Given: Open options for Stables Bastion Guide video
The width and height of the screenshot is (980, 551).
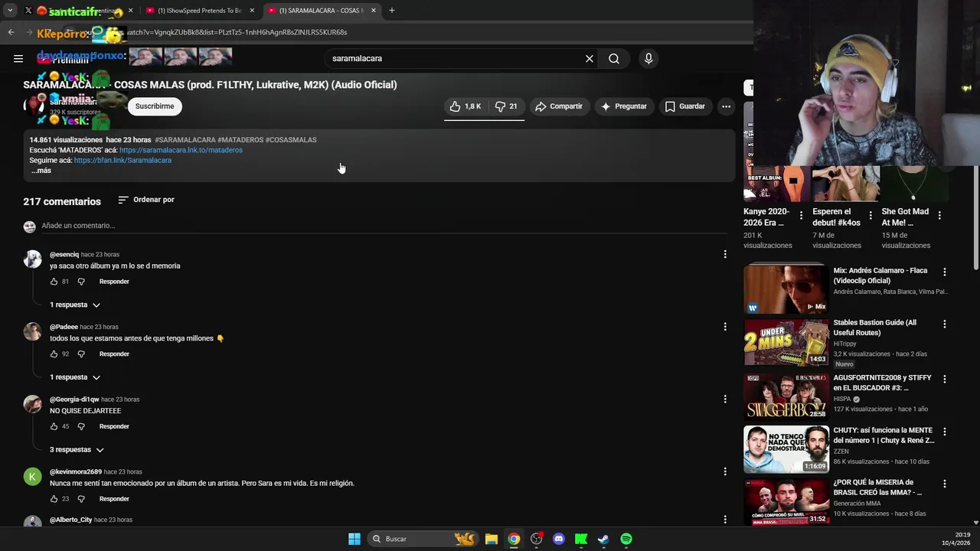Looking at the screenshot, I should pos(944,324).
